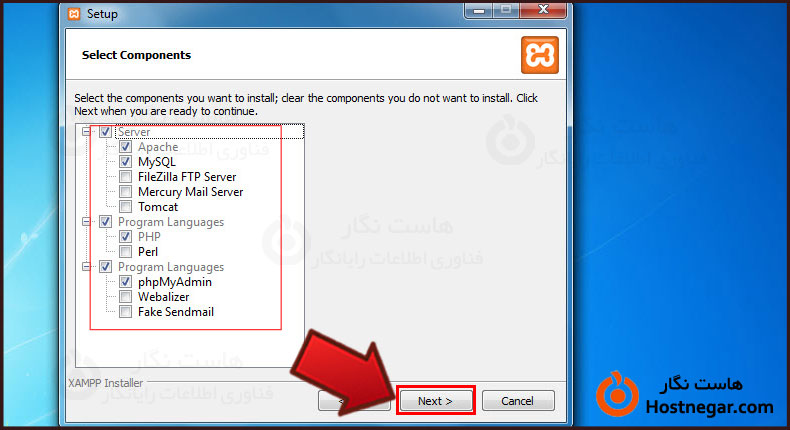This screenshot has height=430, width=790.
Task: Click the Cancel button
Action: [518, 401]
